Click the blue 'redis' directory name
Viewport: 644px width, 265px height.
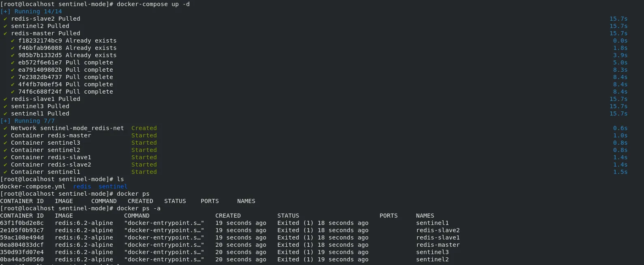pos(82,186)
